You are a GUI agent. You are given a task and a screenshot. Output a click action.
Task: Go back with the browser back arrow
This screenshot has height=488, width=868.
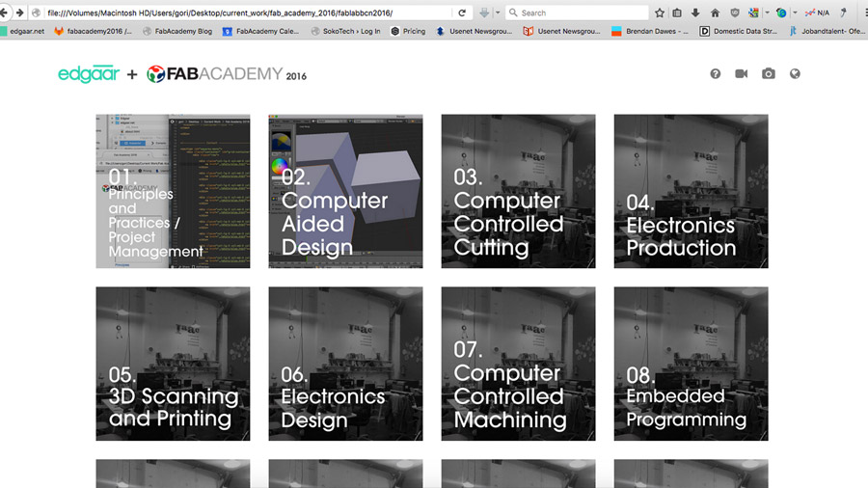[4, 13]
